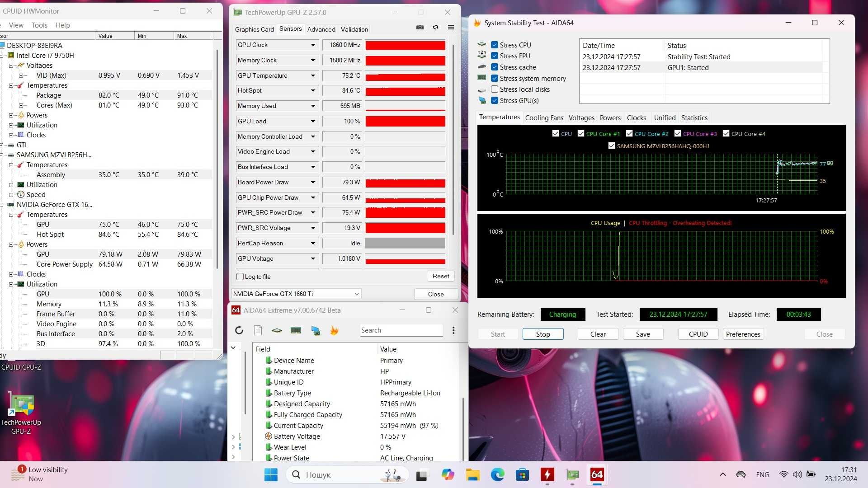
Task: Open HWMonitor Help menu
Action: [63, 25]
